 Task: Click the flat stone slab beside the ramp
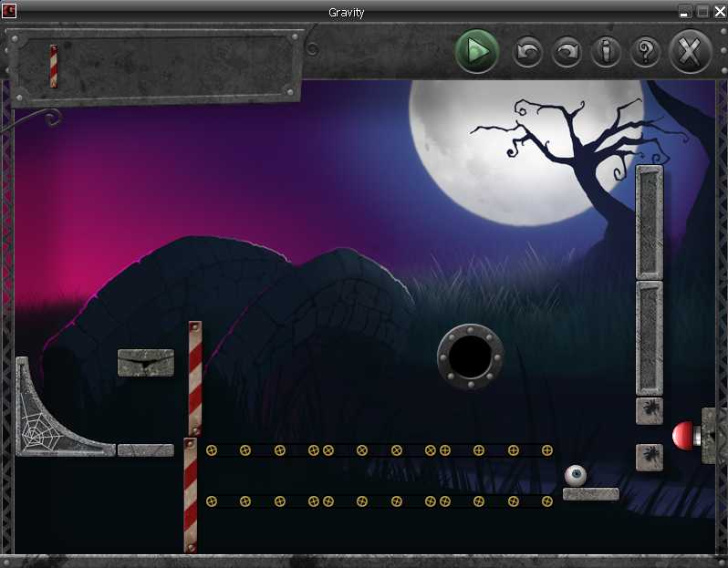[x=146, y=450]
